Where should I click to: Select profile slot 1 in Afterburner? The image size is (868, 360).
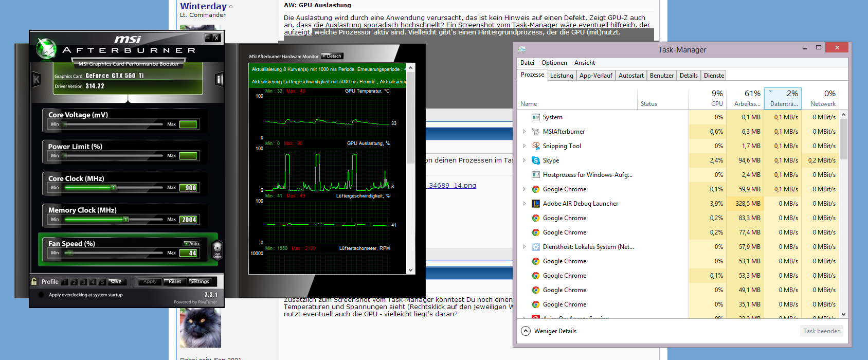(x=65, y=282)
